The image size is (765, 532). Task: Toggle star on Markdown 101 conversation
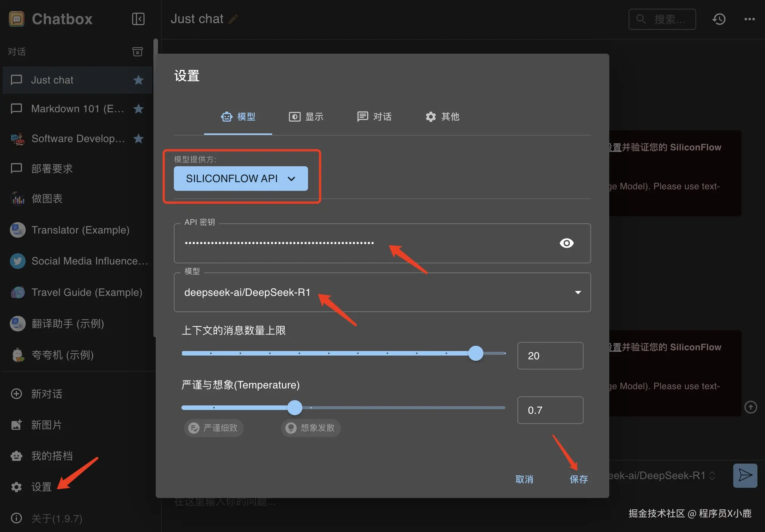pos(138,109)
